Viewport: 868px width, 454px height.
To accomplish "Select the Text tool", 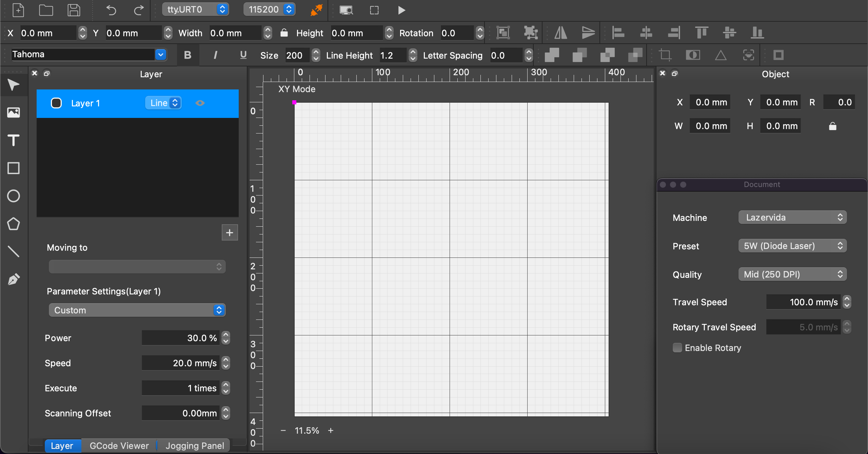I will pos(14,140).
